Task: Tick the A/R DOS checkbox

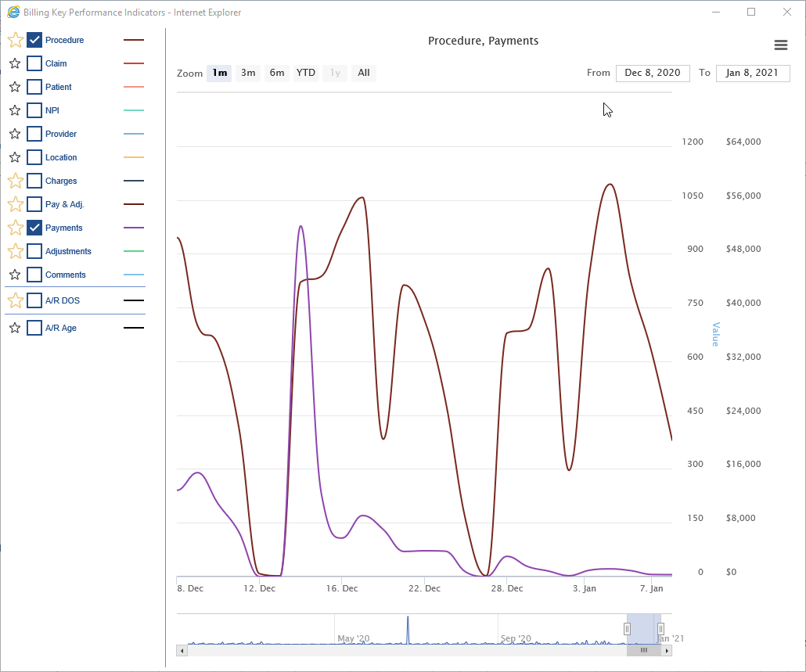Action: (x=34, y=300)
